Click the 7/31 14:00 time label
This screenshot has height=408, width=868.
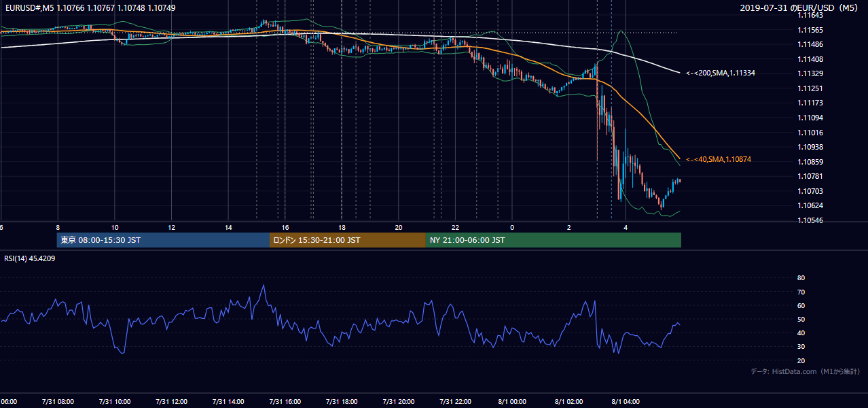228,402
